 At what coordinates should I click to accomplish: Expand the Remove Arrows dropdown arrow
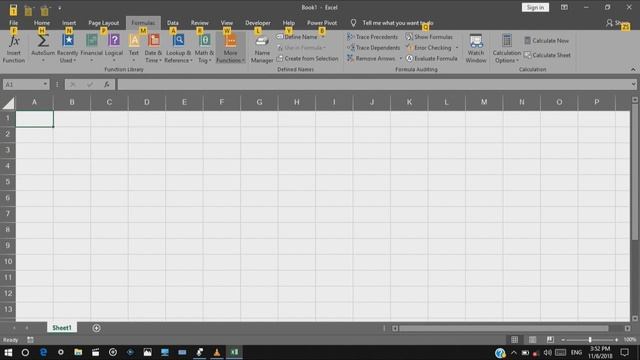pyautogui.click(x=400, y=58)
